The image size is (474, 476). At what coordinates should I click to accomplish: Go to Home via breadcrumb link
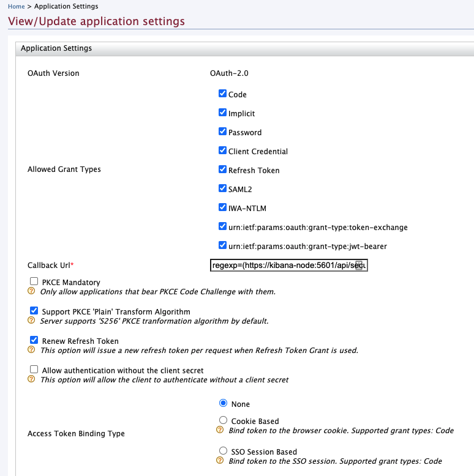16,6
